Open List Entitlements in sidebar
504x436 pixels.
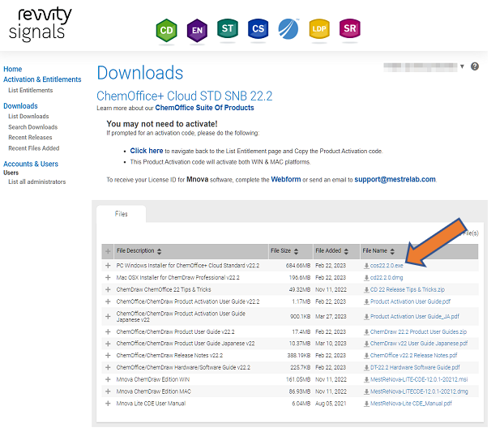(x=31, y=90)
